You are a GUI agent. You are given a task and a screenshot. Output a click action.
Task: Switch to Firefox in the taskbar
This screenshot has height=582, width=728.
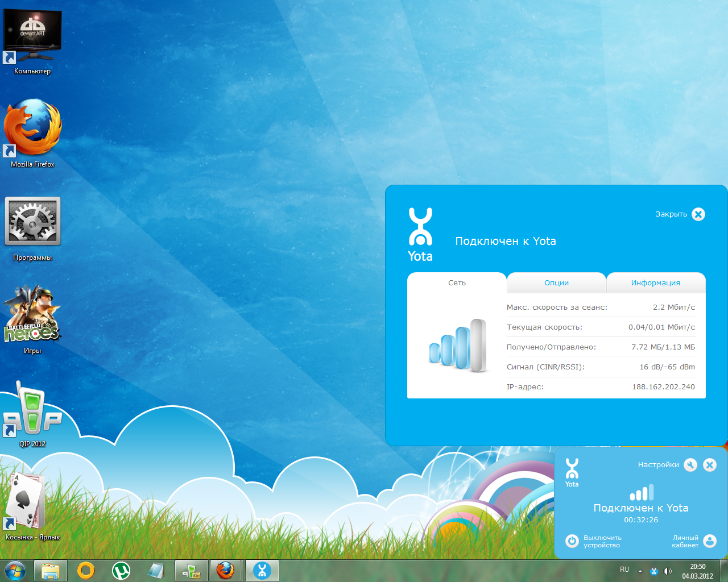click(226, 571)
